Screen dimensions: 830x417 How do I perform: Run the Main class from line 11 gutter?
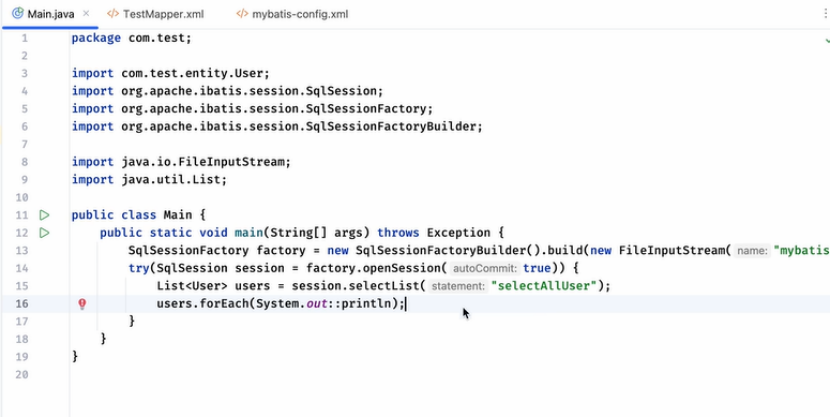click(x=44, y=215)
